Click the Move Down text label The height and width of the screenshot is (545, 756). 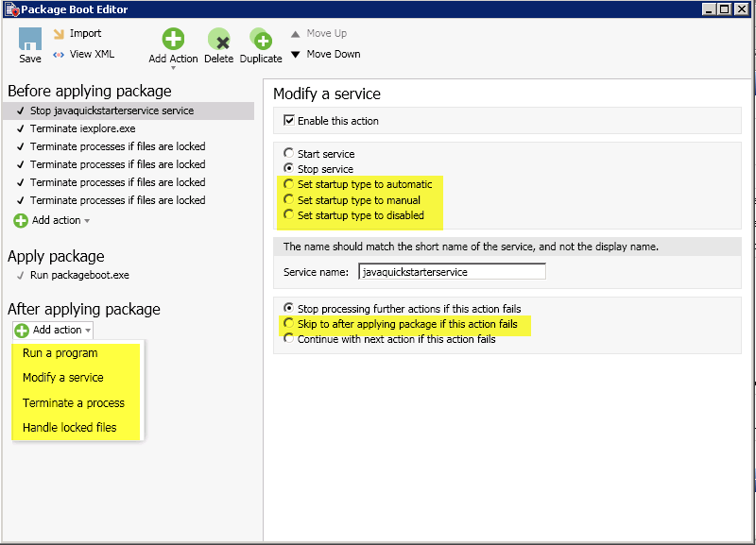click(334, 54)
